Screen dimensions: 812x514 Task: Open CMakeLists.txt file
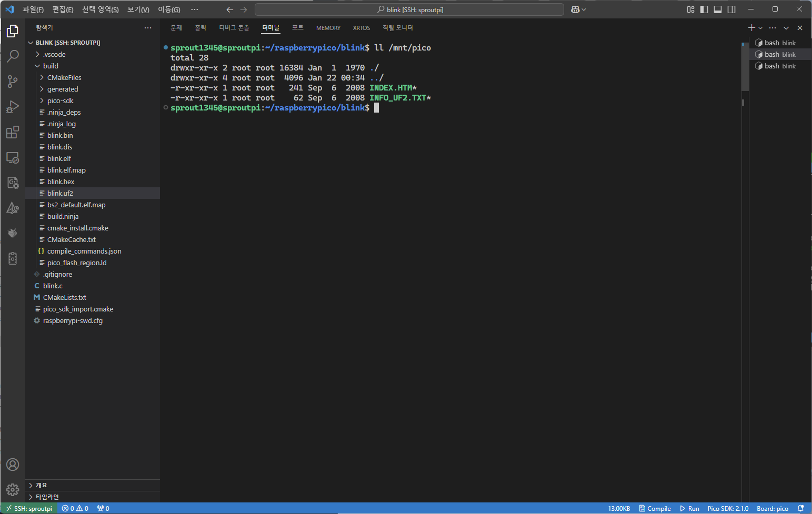93,297
